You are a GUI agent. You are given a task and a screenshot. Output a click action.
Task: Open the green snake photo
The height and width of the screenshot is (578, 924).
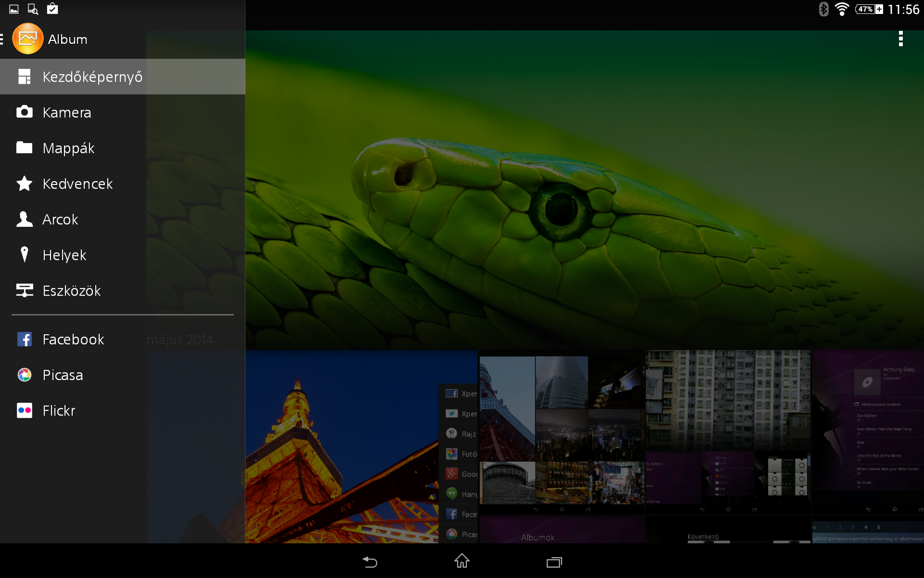[584, 190]
